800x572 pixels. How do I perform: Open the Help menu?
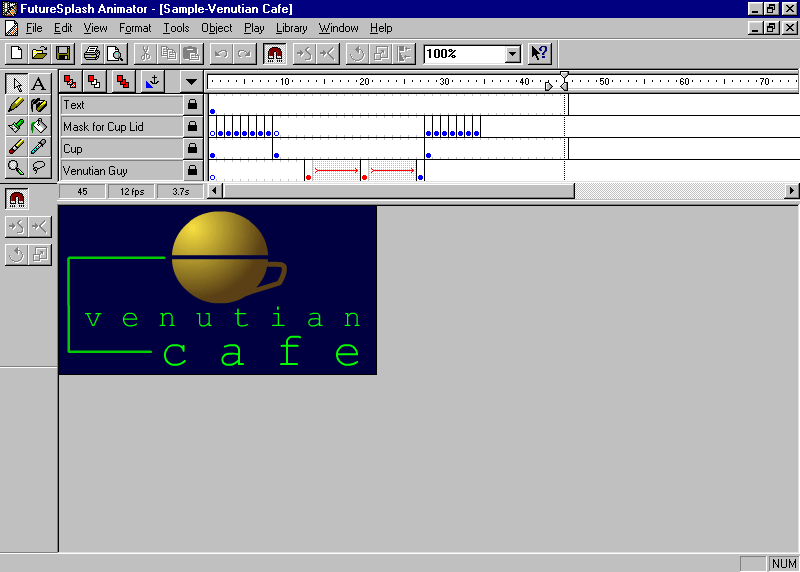[x=381, y=28]
